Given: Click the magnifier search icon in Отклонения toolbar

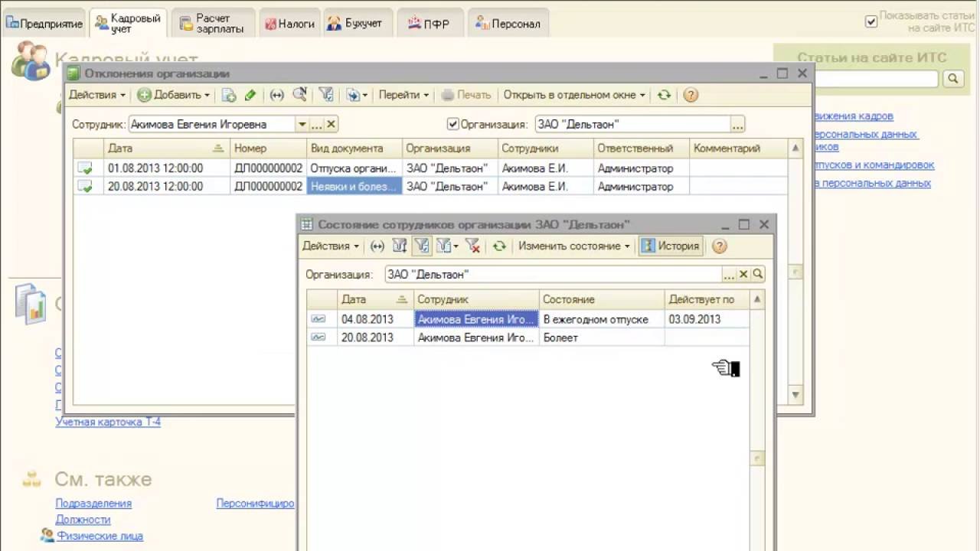Looking at the screenshot, I should click(x=299, y=95).
